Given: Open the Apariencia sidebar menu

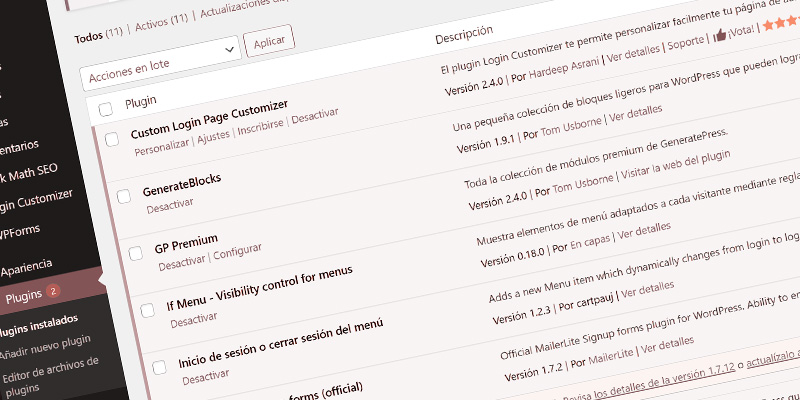Looking at the screenshot, I should [x=27, y=268].
